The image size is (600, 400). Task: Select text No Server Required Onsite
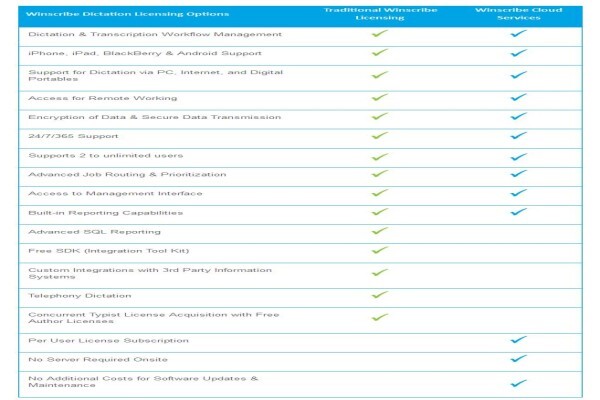click(x=98, y=360)
